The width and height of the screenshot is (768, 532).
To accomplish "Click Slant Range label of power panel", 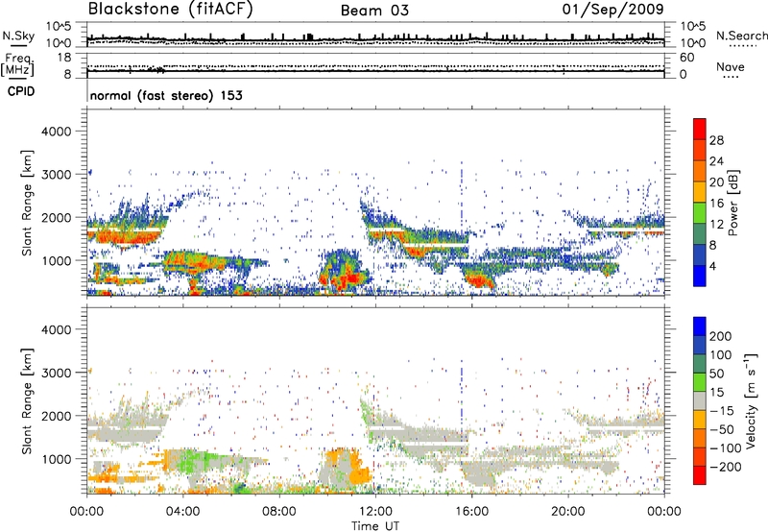I will click(x=27, y=203).
